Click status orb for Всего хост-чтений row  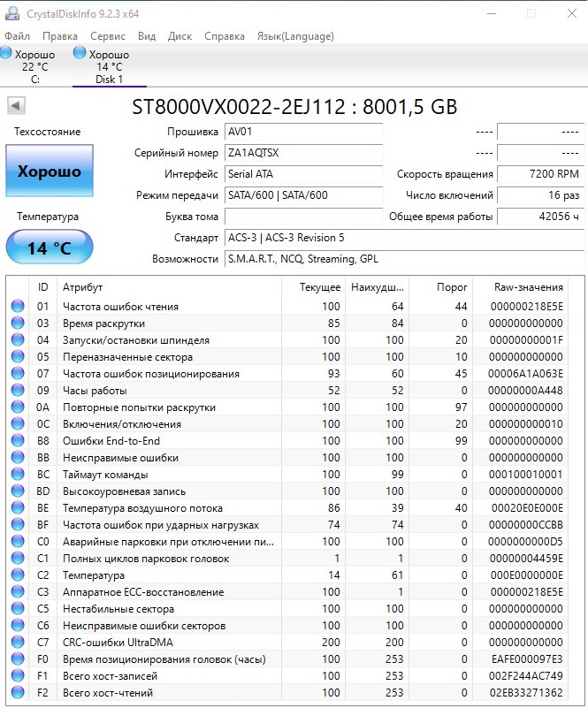18,693
